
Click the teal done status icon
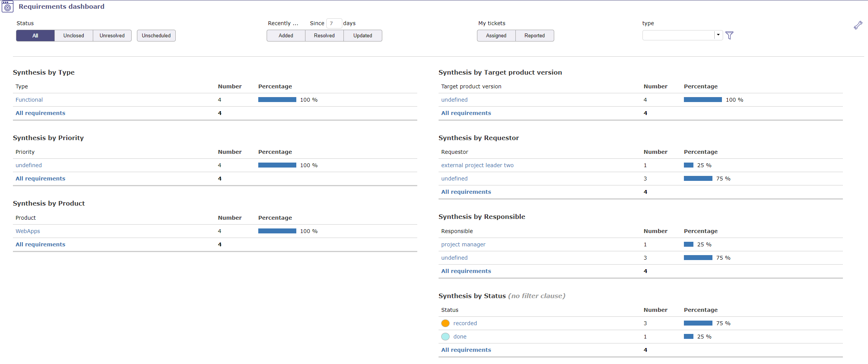click(x=445, y=336)
